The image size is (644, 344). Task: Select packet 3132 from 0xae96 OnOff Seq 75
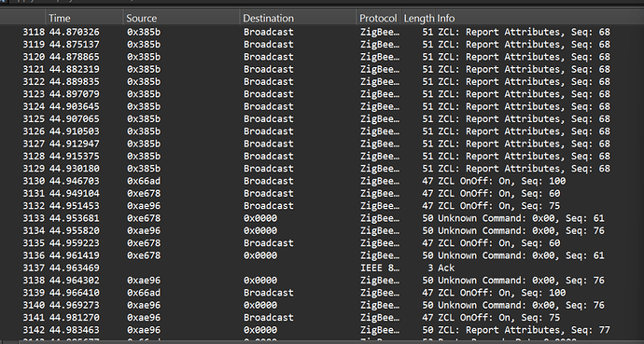322,205
